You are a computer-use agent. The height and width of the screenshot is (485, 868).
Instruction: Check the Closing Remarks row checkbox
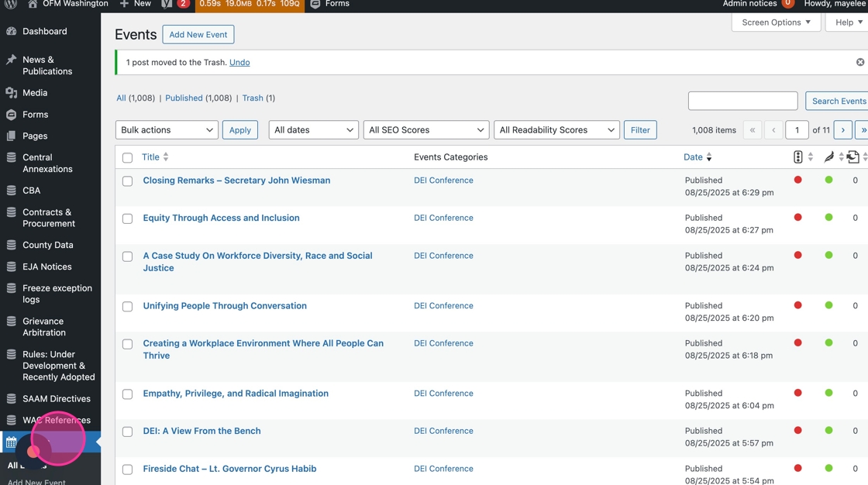coord(127,181)
